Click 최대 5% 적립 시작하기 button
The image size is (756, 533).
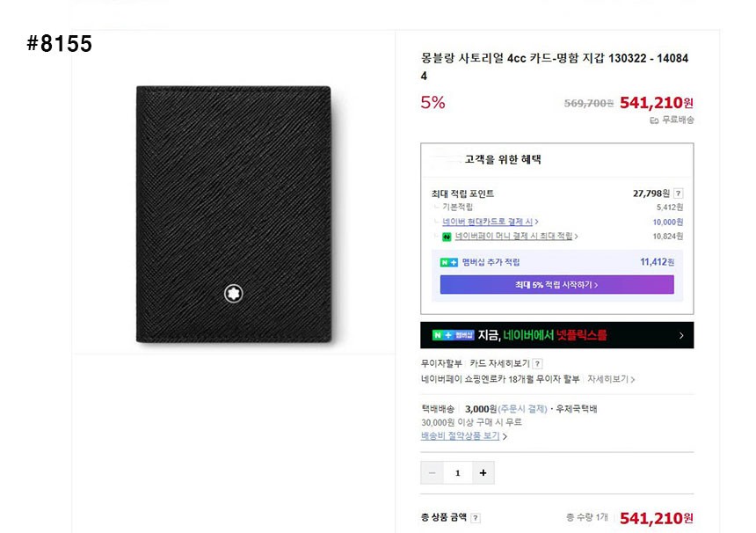click(x=556, y=285)
